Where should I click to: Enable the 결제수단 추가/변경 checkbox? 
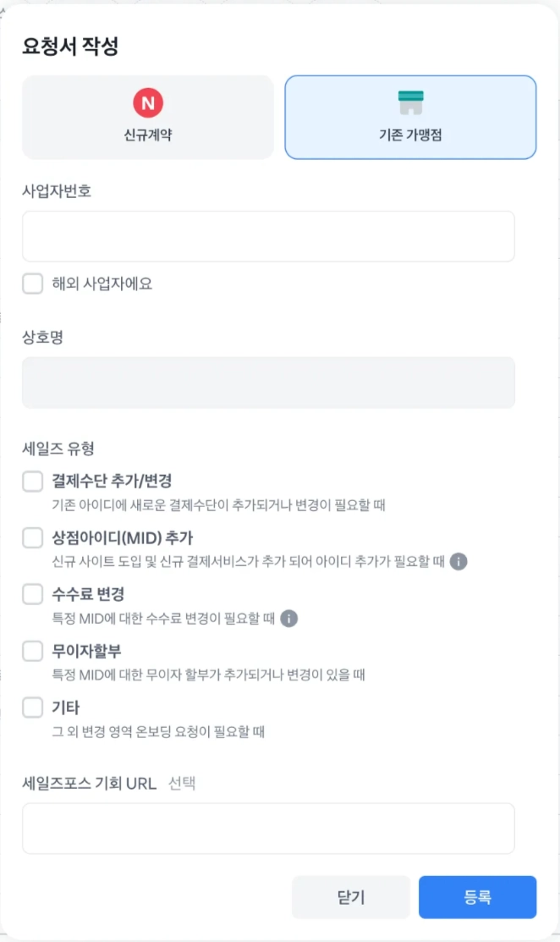(x=33, y=482)
